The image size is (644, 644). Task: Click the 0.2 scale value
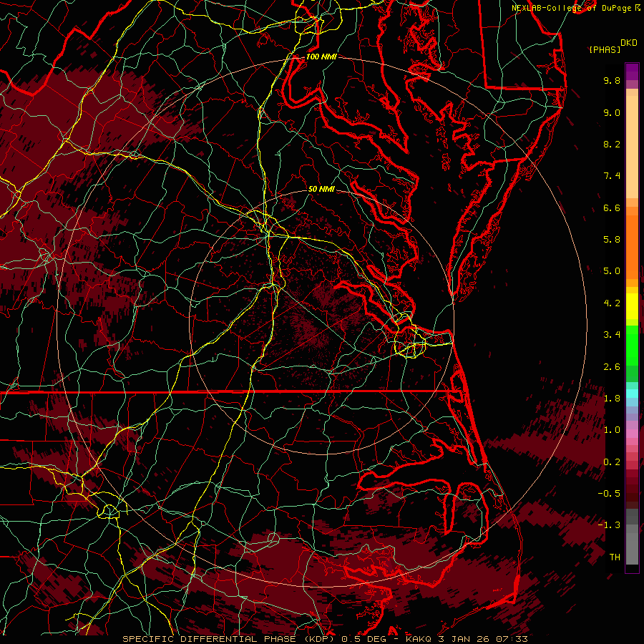tap(612, 462)
